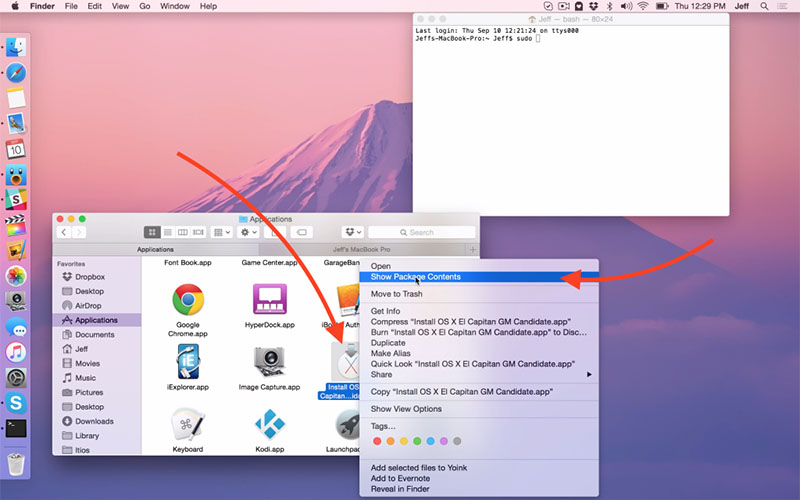This screenshot has width=800, height=500.
Task: Open Messages from the Dock
Action: (x=16, y=327)
